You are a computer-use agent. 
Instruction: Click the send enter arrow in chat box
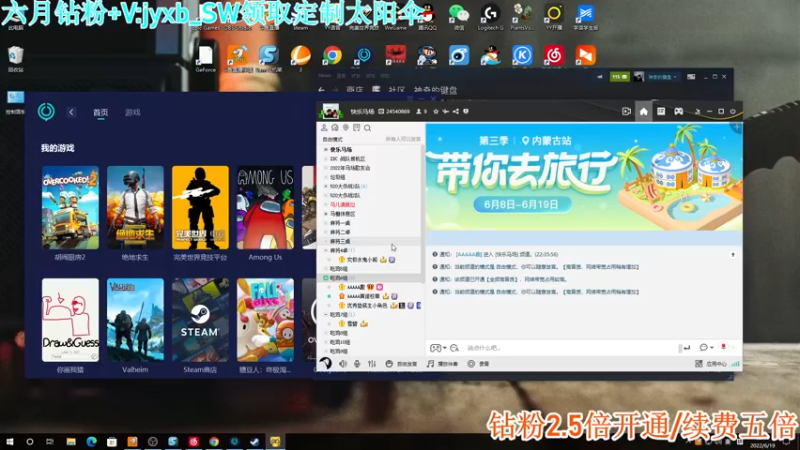tap(687, 348)
